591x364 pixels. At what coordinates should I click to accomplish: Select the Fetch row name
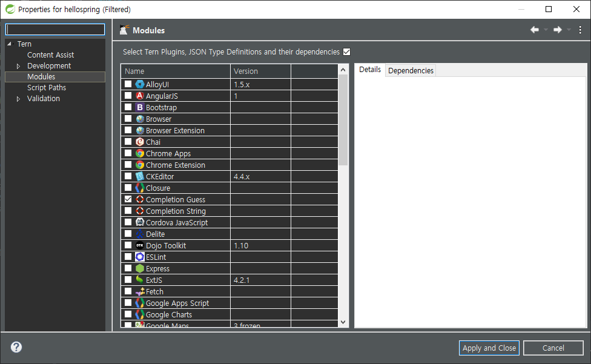(154, 292)
